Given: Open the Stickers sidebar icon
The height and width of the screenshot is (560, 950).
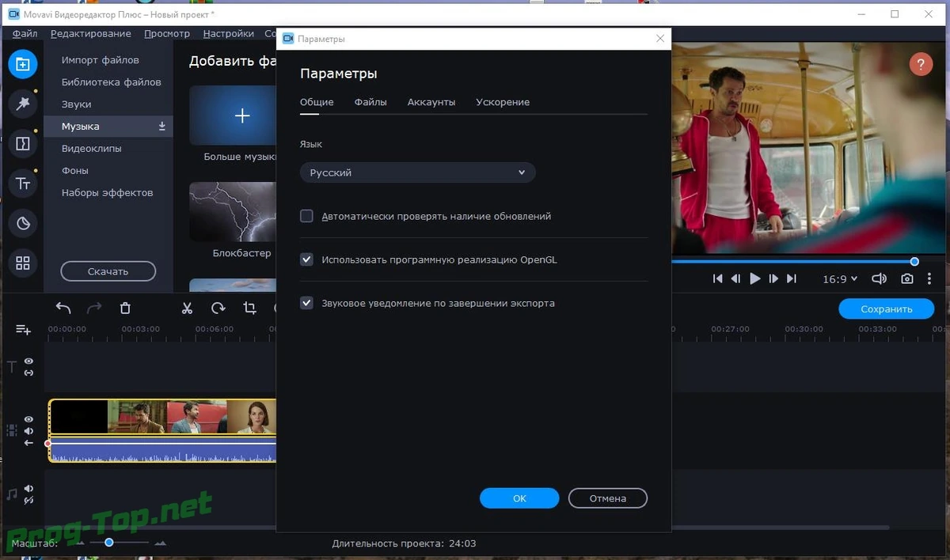Looking at the screenshot, I should [x=23, y=224].
